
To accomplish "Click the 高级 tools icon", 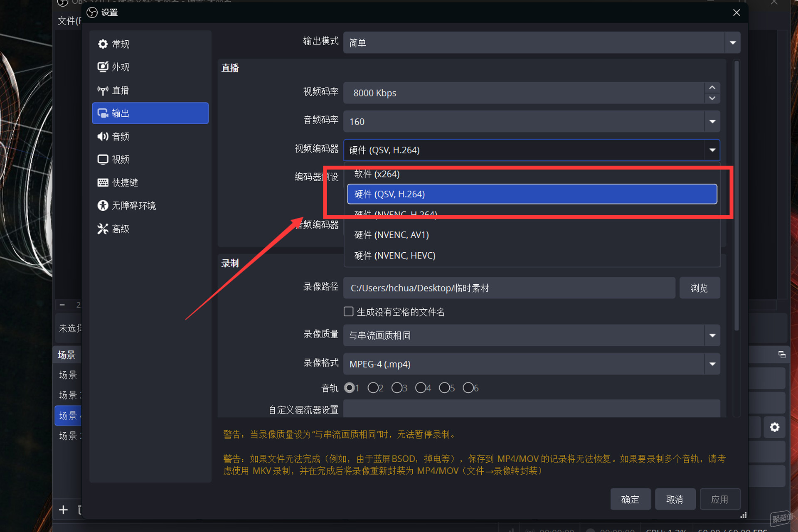I will 103,229.
